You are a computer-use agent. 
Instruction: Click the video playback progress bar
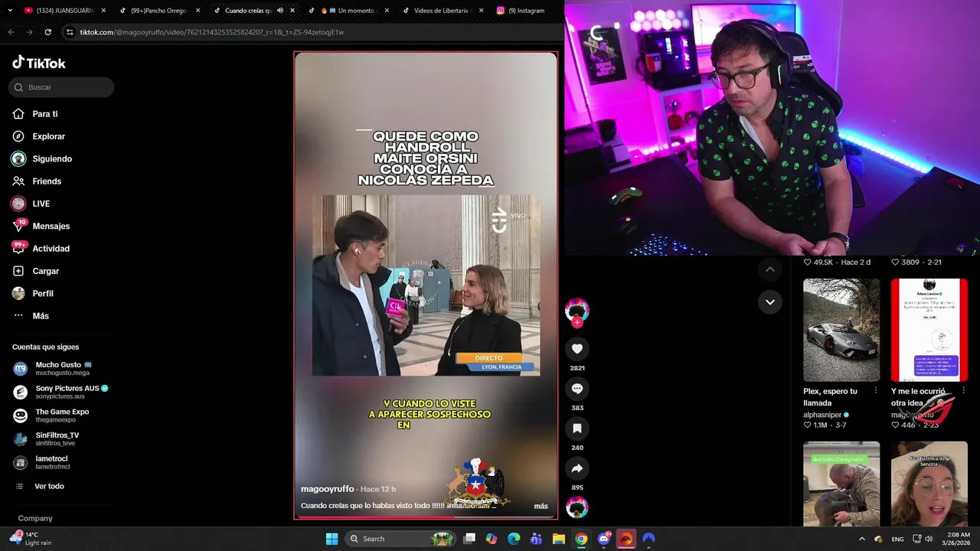click(426, 517)
